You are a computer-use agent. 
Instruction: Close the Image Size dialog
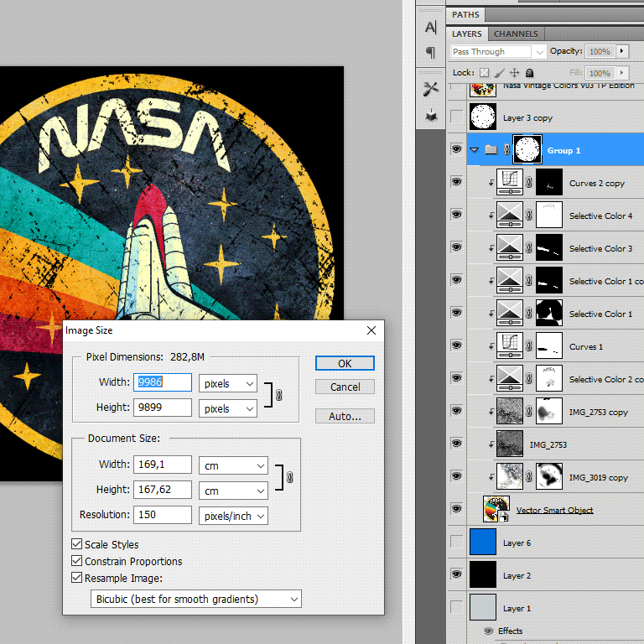tap(371, 330)
